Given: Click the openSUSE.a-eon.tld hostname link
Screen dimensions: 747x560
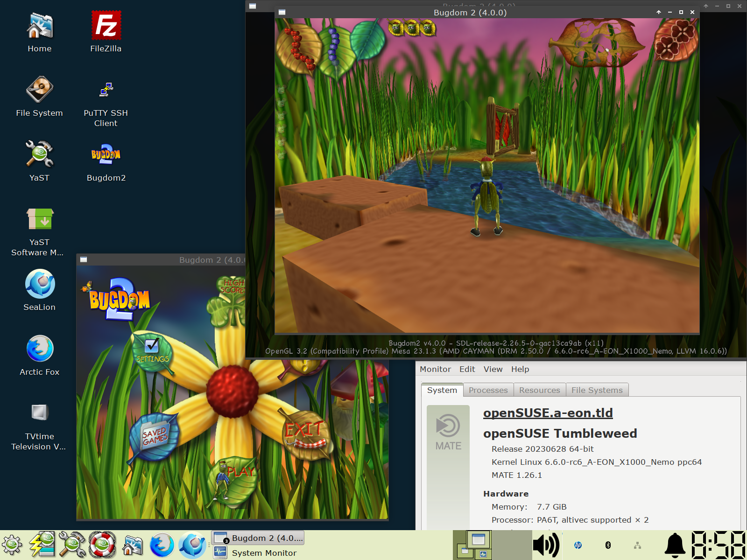Looking at the screenshot, I should (548, 413).
